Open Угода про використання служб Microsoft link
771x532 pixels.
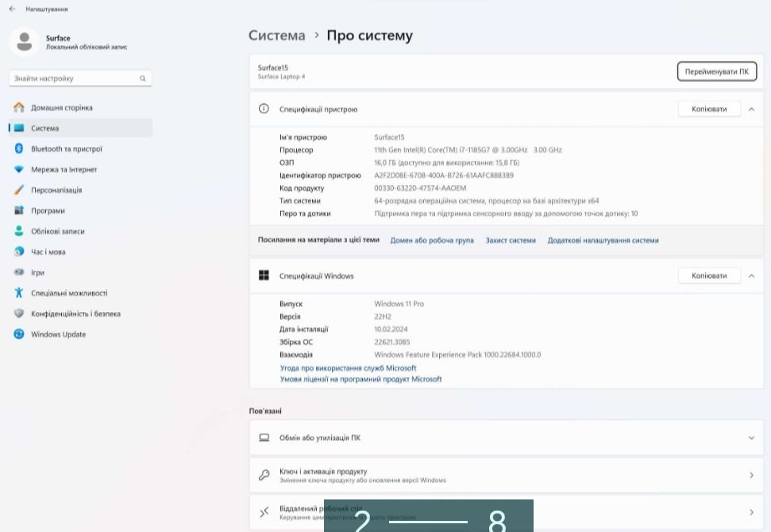348,368
